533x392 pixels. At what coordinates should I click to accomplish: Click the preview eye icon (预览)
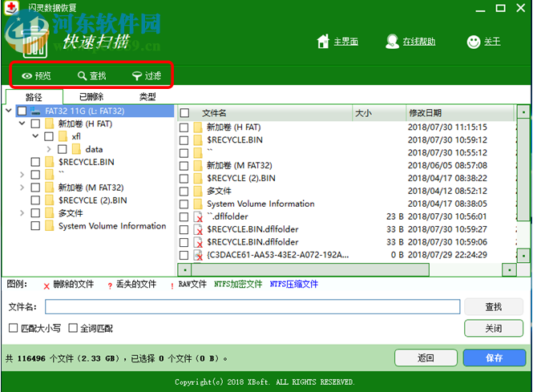[x=27, y=76]
